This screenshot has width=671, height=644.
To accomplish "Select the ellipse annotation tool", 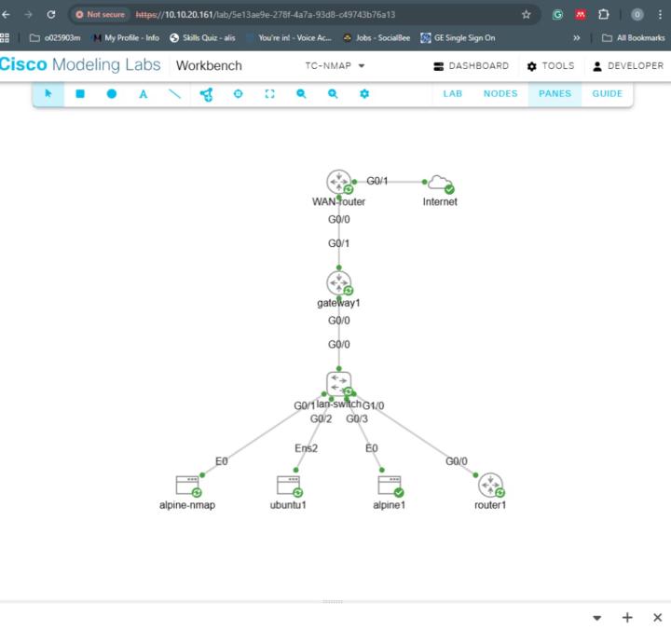I will click(112, 94).
